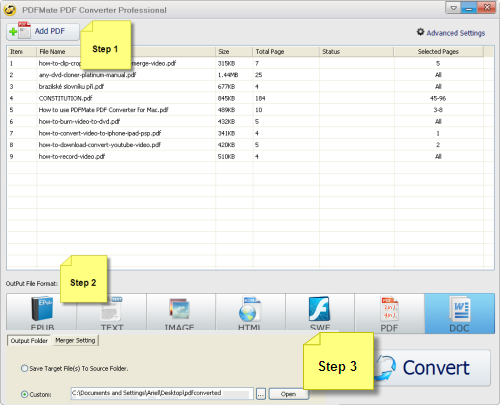Image resolution: width=500 pixels, height=405 pixels.
Task: Click the 341KB size cell
Action: [x=234, y=133]
